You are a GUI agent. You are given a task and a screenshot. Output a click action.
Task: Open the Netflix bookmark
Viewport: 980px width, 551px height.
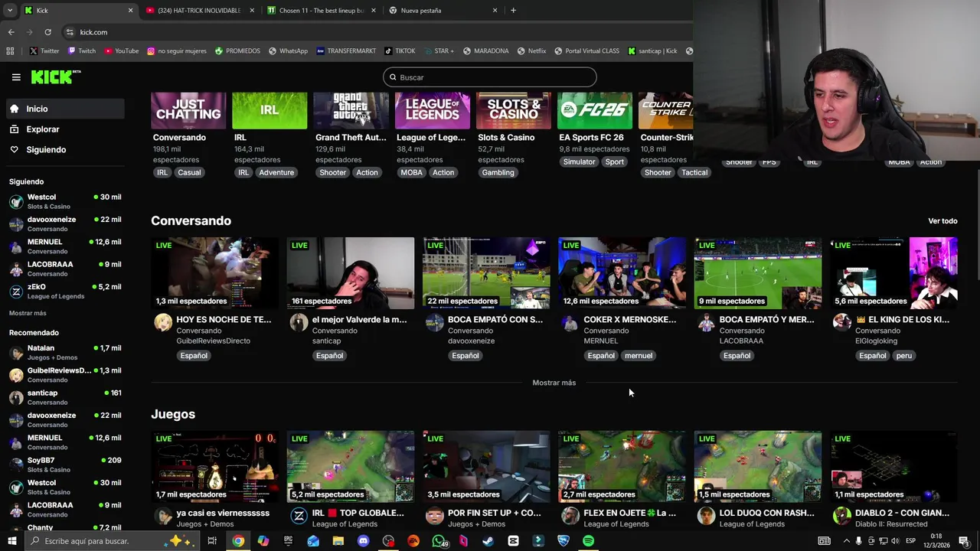pos(531,51)
